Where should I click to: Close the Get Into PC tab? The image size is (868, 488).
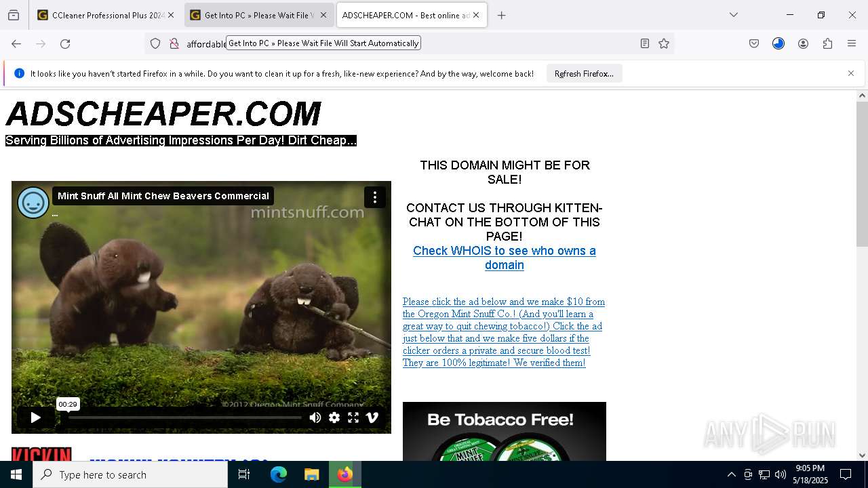tap(323, 15)
